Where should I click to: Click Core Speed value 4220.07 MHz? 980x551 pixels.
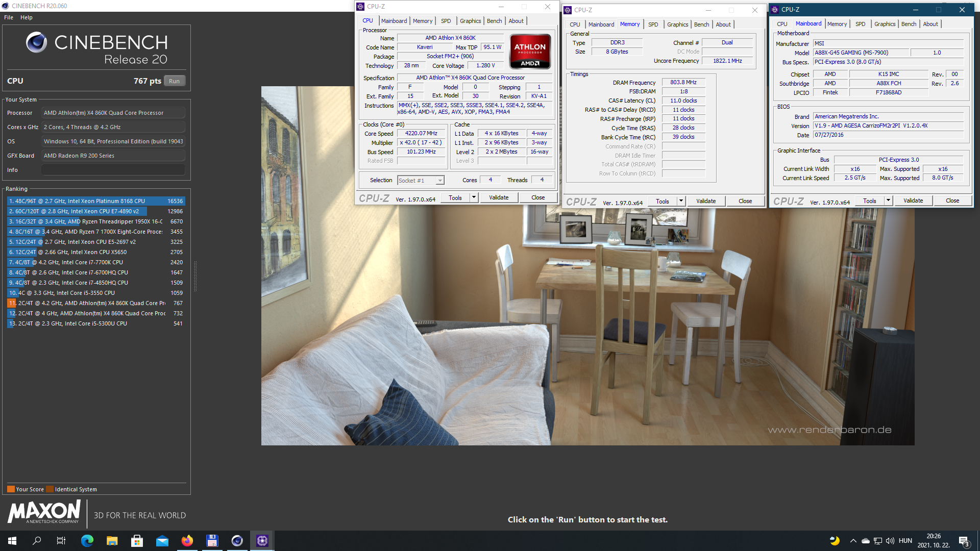422,134
